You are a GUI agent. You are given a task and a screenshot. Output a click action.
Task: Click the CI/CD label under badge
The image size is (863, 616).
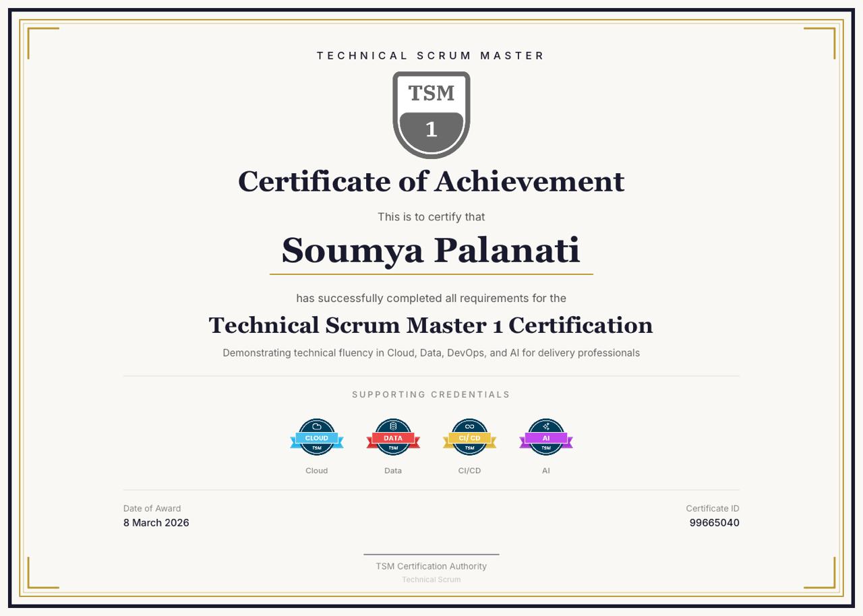pyautogui.click(x=469, y=470)
